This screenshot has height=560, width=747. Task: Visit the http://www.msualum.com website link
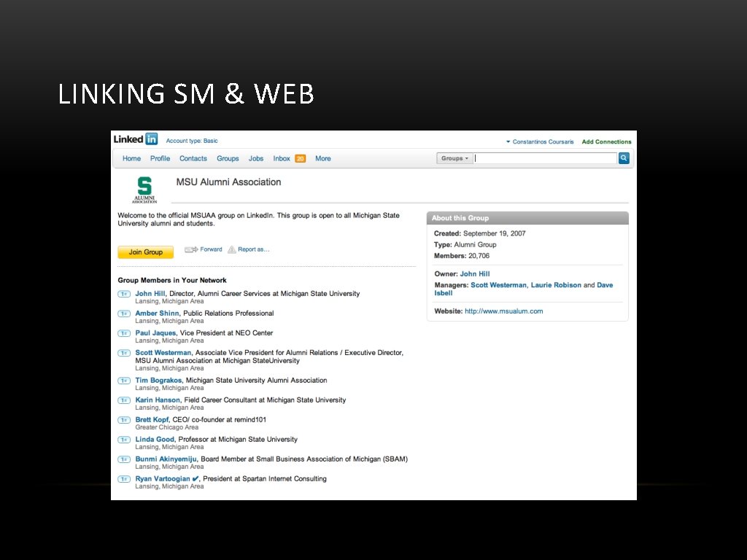pyautogui.click(x=503, y=311)
